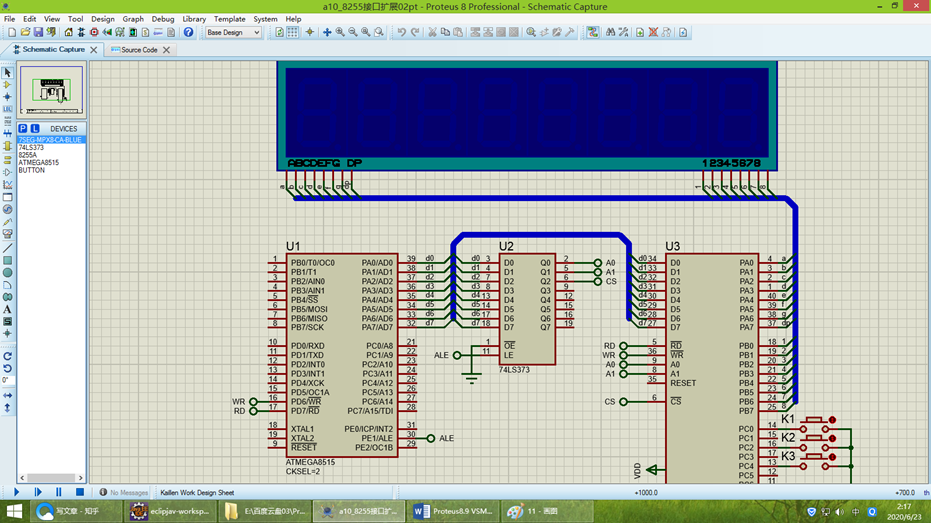Rotate anti-clockwise using the rotate icon
Screen dimensions: 931x524
coord(7,369)
